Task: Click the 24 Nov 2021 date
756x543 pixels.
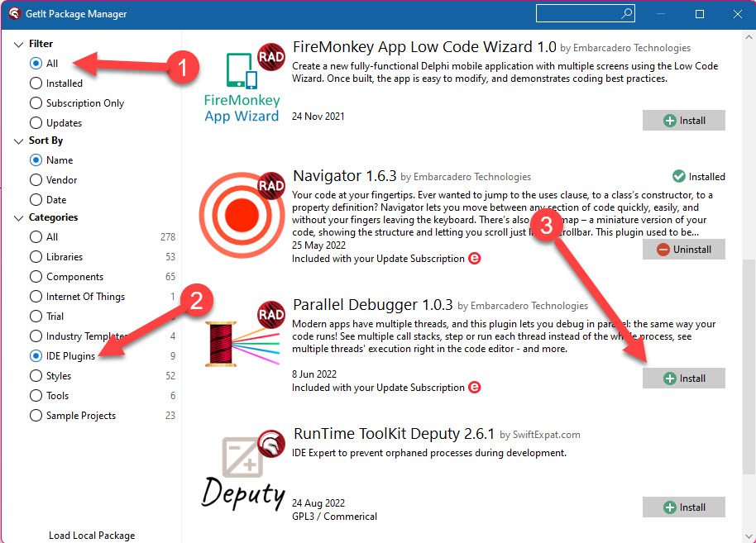Action: pos(318,116)
